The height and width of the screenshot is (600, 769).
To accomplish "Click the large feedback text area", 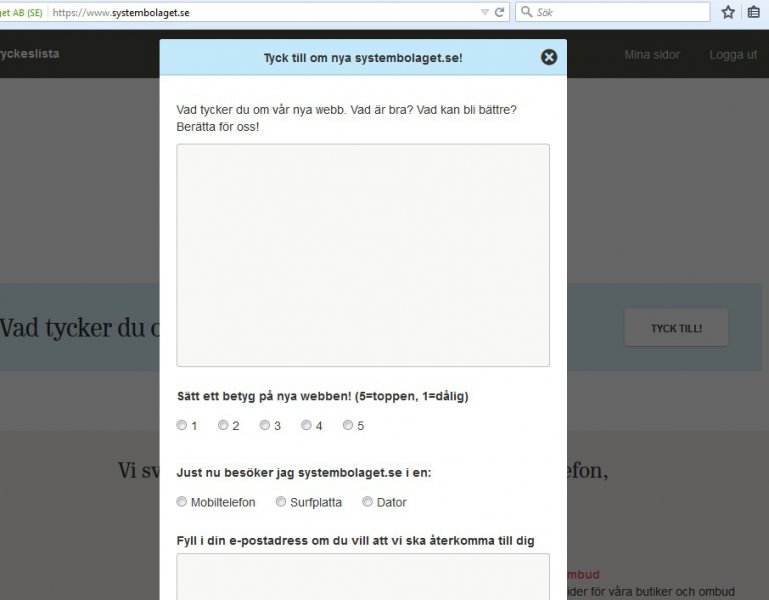I will pos(363,255).
